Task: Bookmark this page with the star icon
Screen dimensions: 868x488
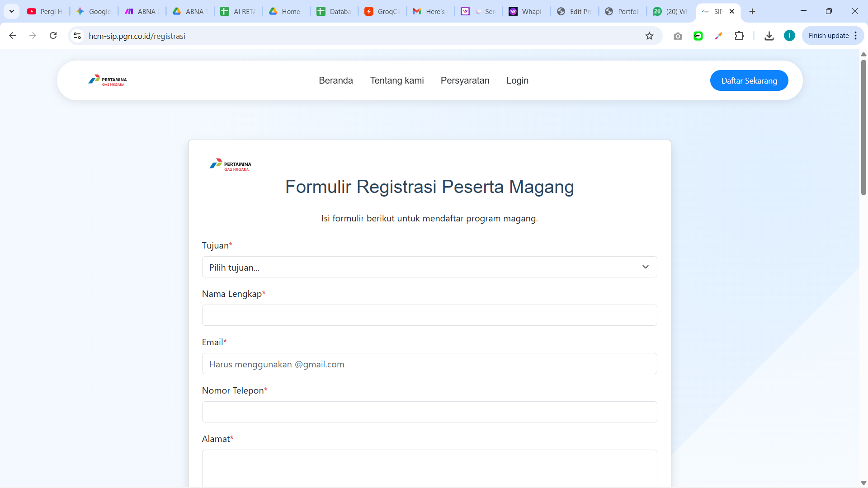Action: (649, 36)
